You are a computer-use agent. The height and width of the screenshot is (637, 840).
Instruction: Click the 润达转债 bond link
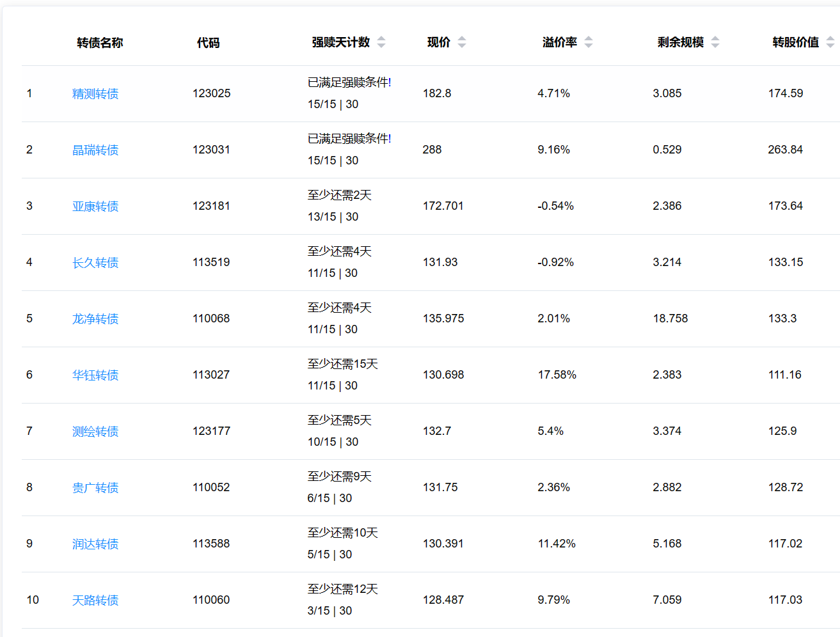click(x=95, y=544)
